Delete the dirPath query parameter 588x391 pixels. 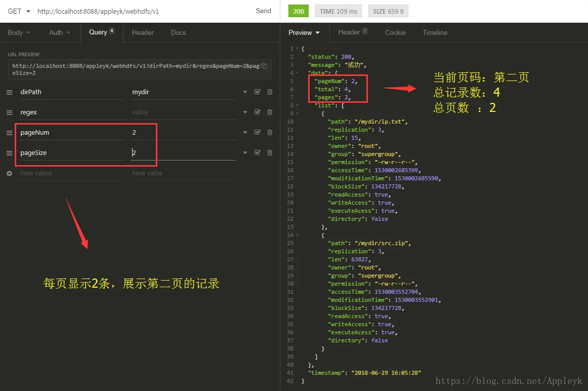(x=270, y=92)
